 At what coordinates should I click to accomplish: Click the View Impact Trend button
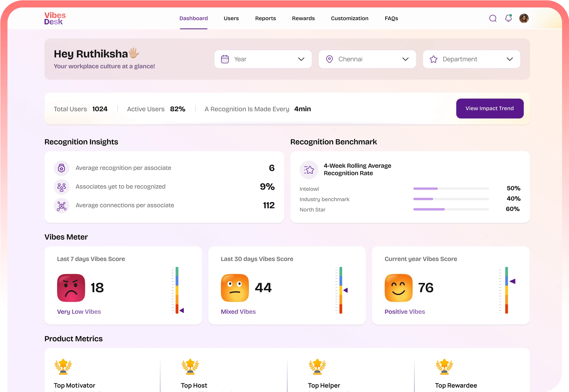click(x=490, y=108)
